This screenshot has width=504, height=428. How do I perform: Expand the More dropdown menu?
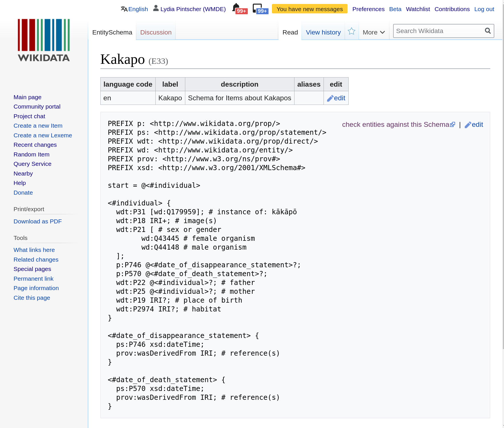374,32
